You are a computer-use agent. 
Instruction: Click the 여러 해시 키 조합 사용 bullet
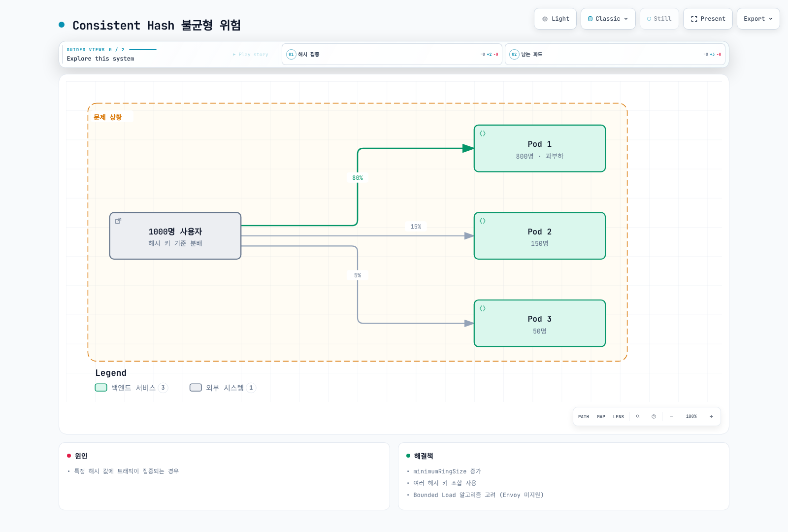click(x=445, y=483)
